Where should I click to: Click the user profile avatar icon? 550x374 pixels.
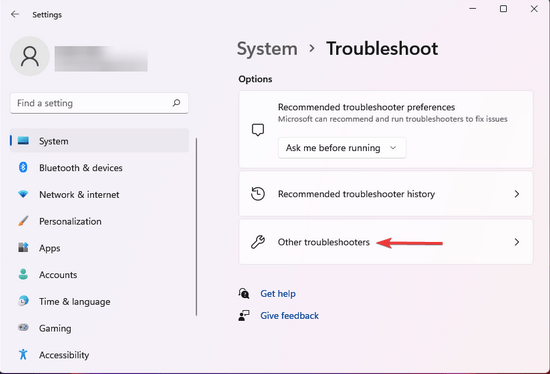coord(30,56)
